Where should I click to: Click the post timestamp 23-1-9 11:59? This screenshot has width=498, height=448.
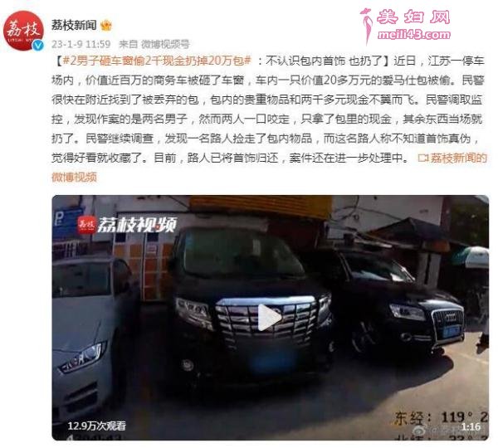point(81,44)
